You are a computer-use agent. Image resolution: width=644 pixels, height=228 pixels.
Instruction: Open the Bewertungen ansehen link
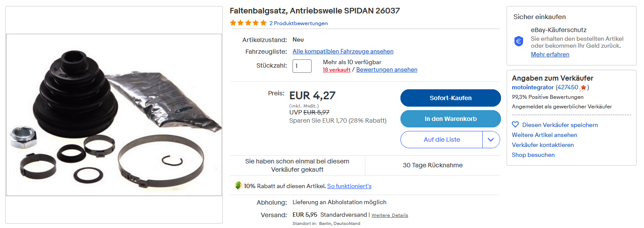pyautogui.click(x=387, y=69)
